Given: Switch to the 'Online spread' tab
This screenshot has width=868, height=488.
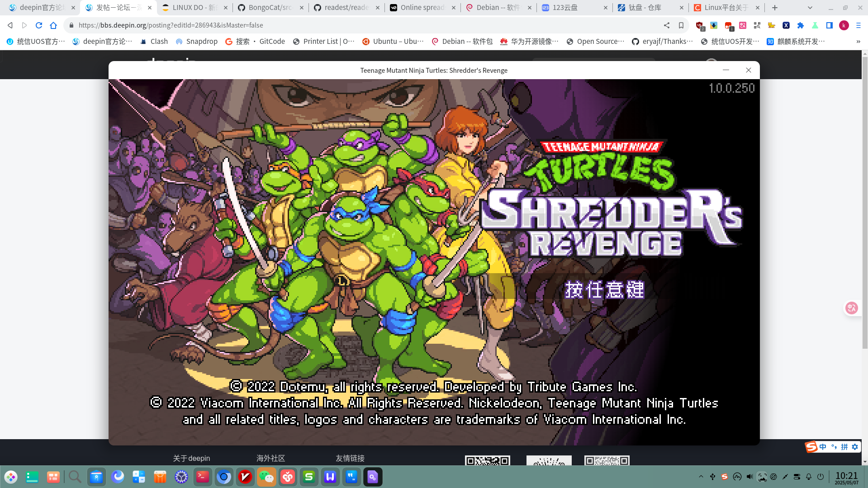Looking at the screenshot, I should [x=422, y=7].
